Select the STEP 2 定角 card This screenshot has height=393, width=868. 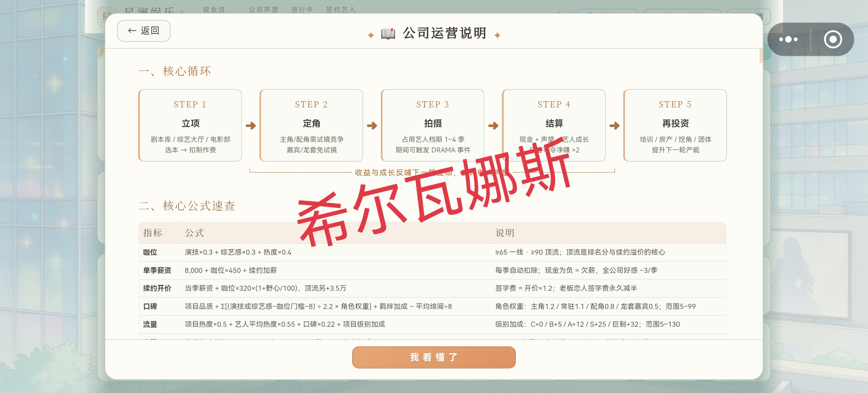pyautogui.click(x=312, y=125)
